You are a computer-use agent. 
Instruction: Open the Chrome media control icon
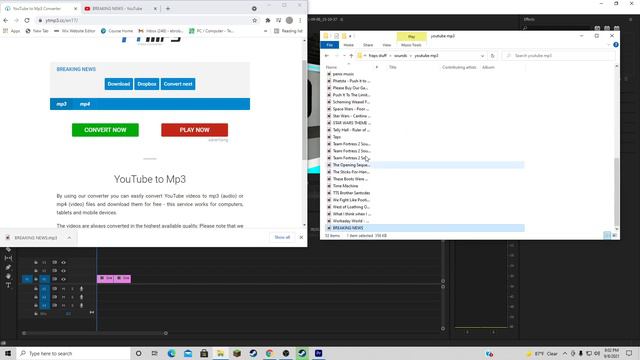pyautogui.click(x=278, y=20)
